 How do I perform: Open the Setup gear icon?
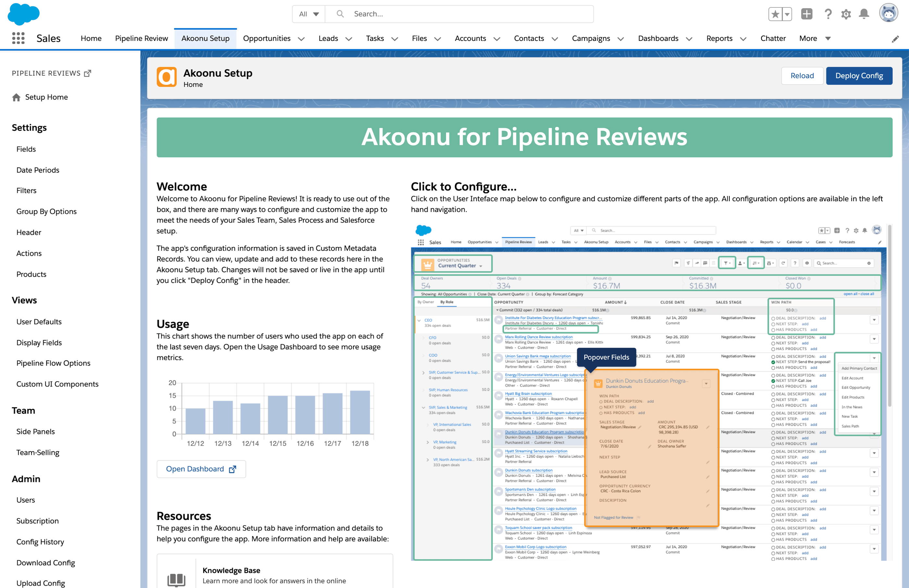pos(846,14)
